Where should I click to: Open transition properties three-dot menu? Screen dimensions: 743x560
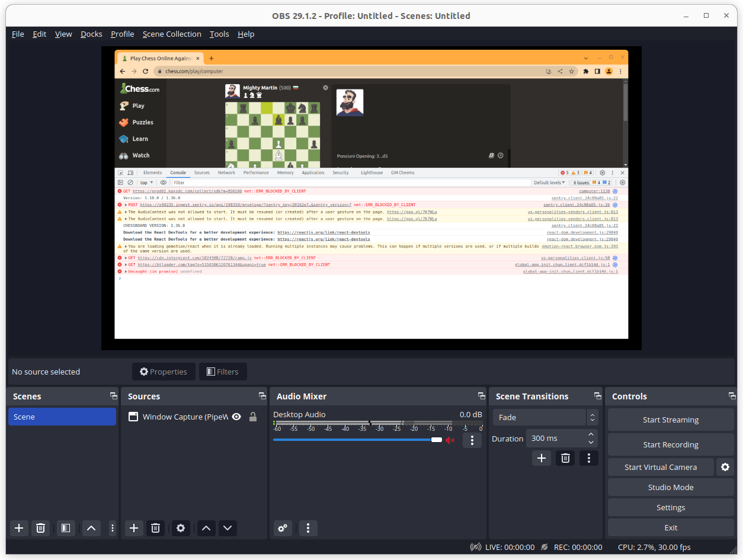(x=589, y=458)
